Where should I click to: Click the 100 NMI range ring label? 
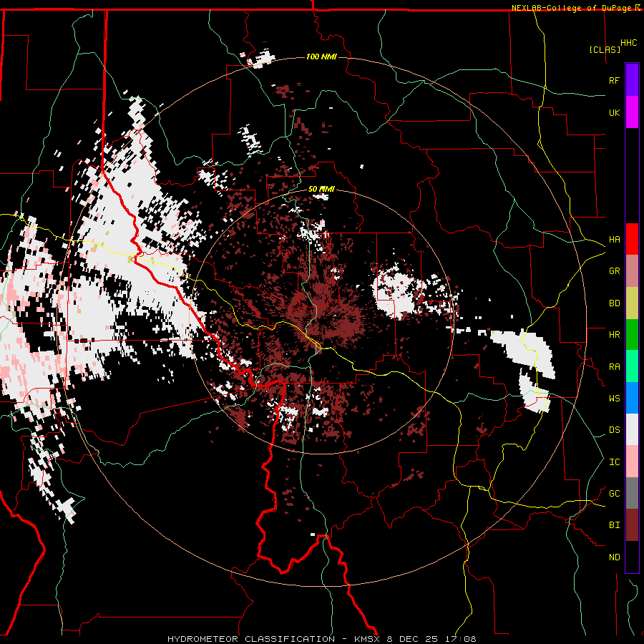[x=321, y=57]
